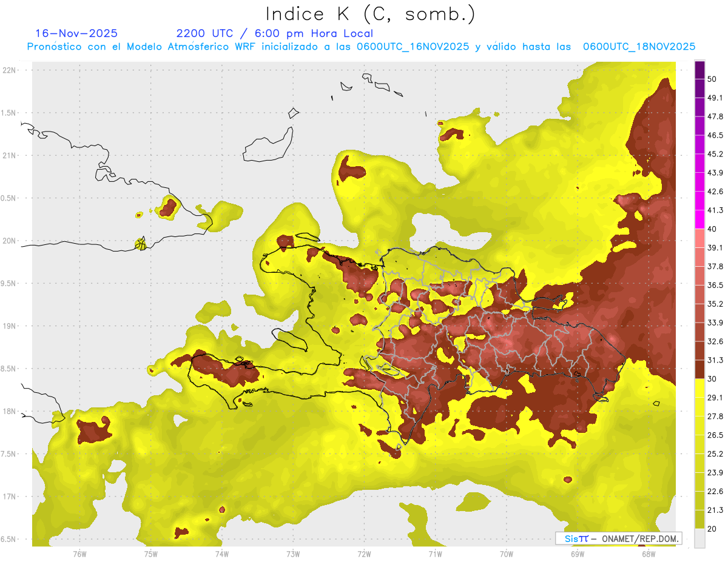Click the colorbar value '49.1'
728x562 pixels.
coord(715,98)
